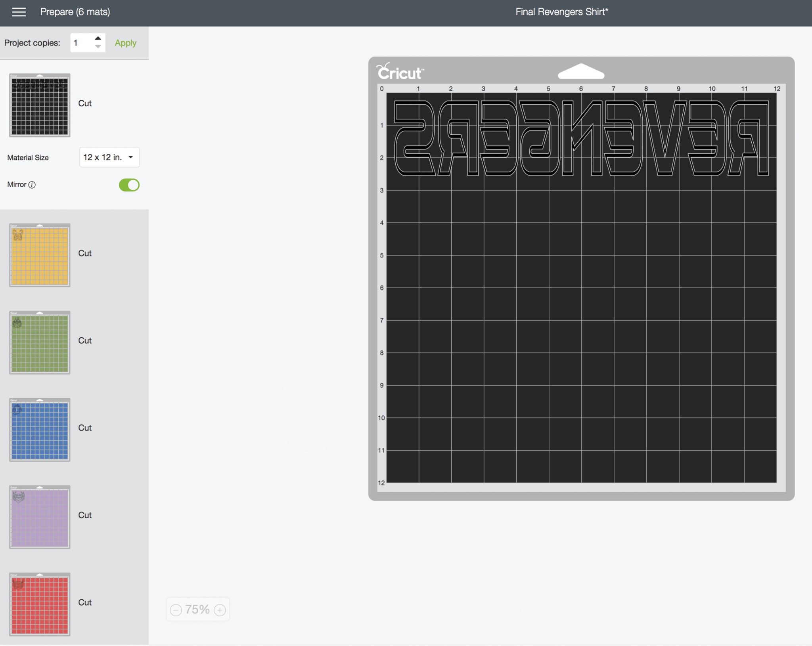Viewport: 812px width, 646px height.
Task: Click Cut label next to blue mat
Action: (85, 428)
